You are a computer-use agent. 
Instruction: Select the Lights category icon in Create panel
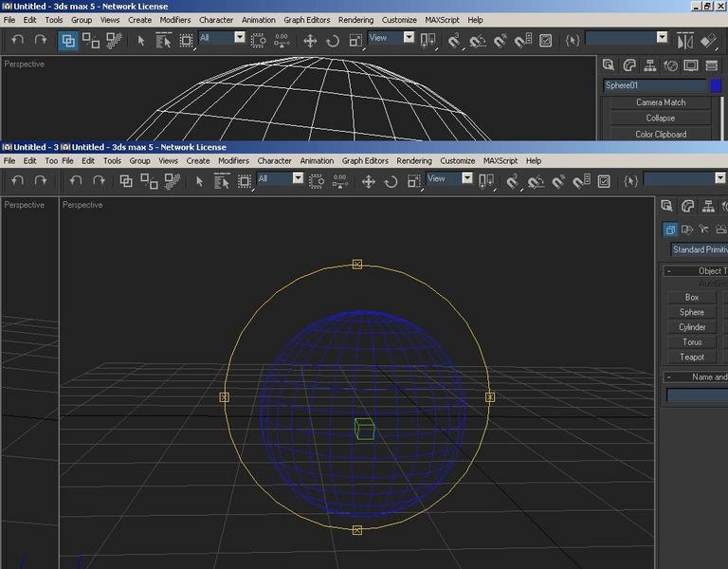(704, 229)
